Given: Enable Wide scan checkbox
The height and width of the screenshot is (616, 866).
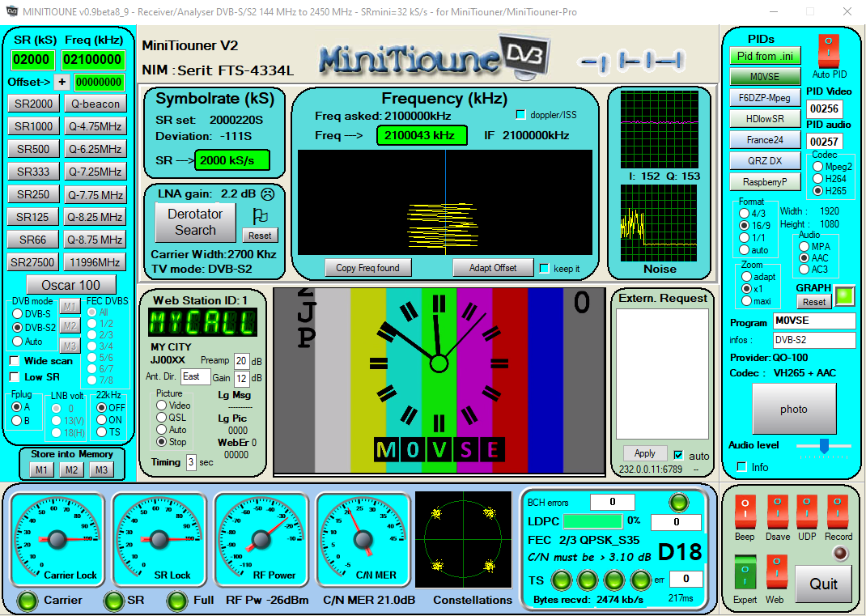Looking at the screenshot, I should click(15, 361).
